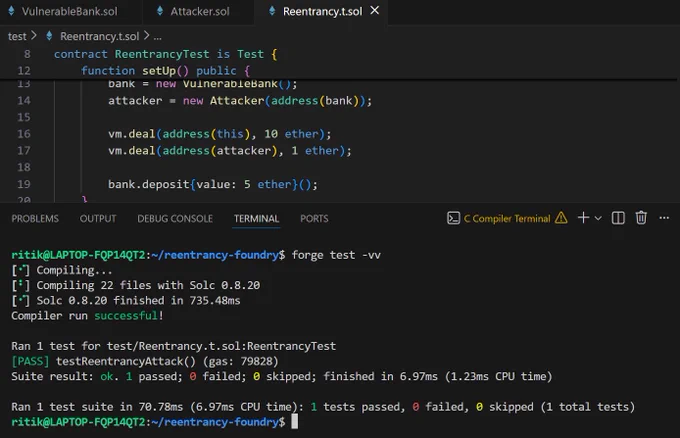Select the TERMINAL panel tab

click(256, 219)
